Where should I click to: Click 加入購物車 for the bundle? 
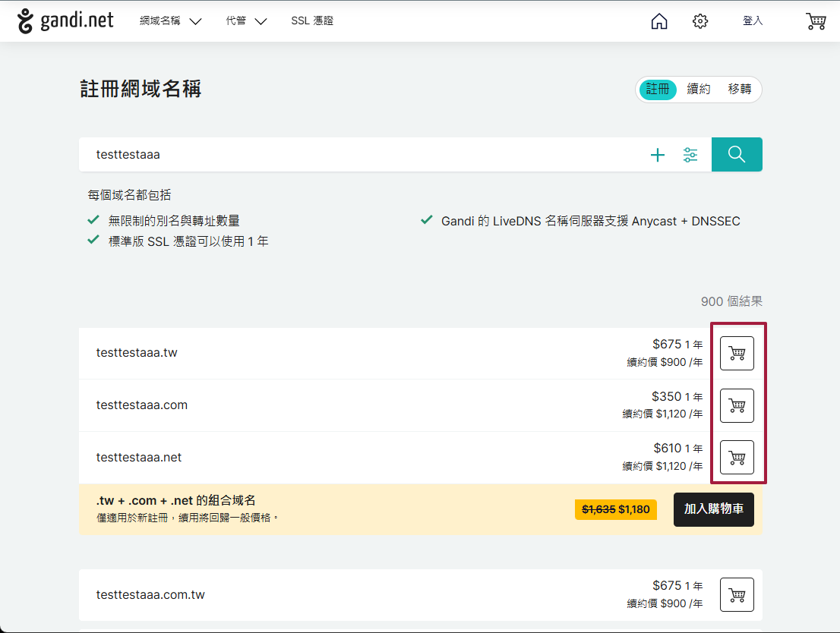pos(713,509)
